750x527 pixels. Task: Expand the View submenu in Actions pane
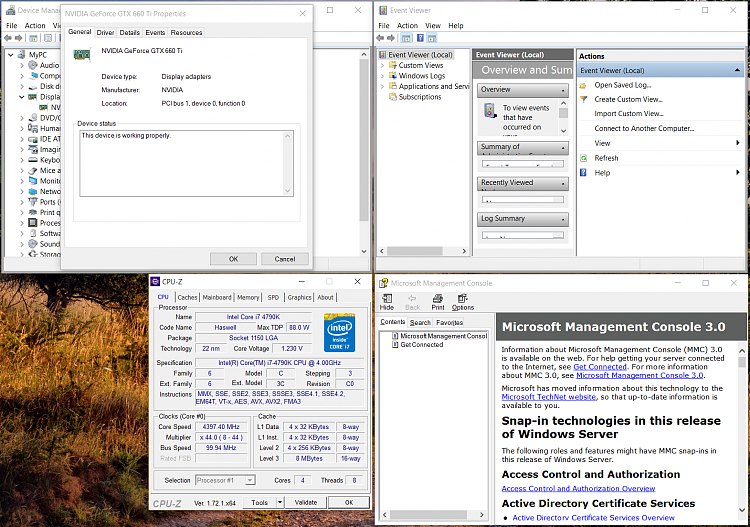coord(738,143)
